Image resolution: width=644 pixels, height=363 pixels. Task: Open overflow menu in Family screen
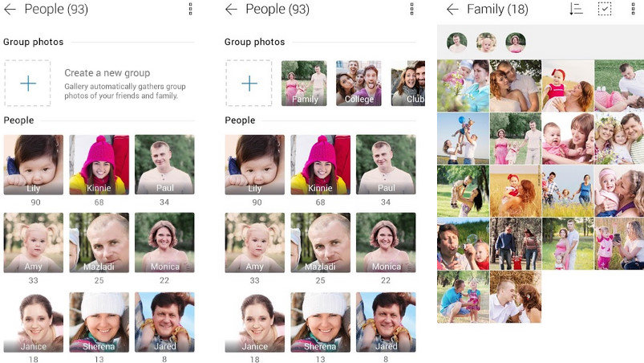pyautogui.click(x=633, y=9)
